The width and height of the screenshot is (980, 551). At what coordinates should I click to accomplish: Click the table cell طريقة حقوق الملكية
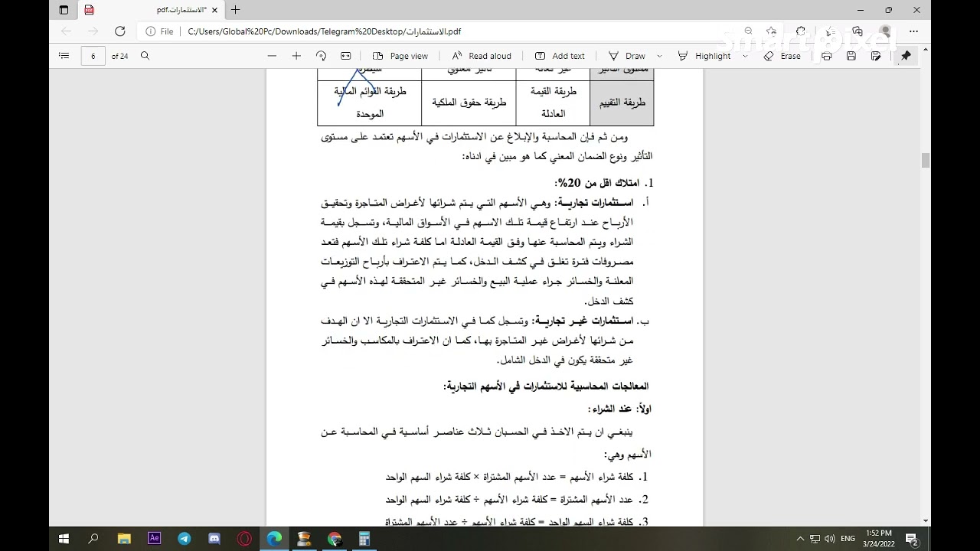click(x=469, y=103)
